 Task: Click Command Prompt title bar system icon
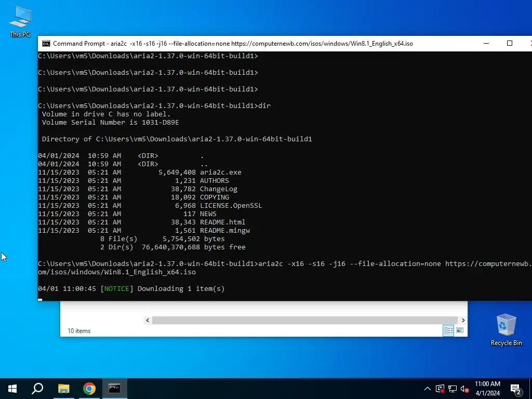point(46,44)
